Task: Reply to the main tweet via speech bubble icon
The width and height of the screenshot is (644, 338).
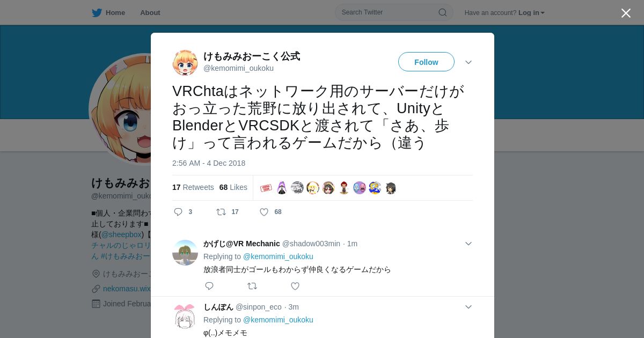Action: click(178, 212)
